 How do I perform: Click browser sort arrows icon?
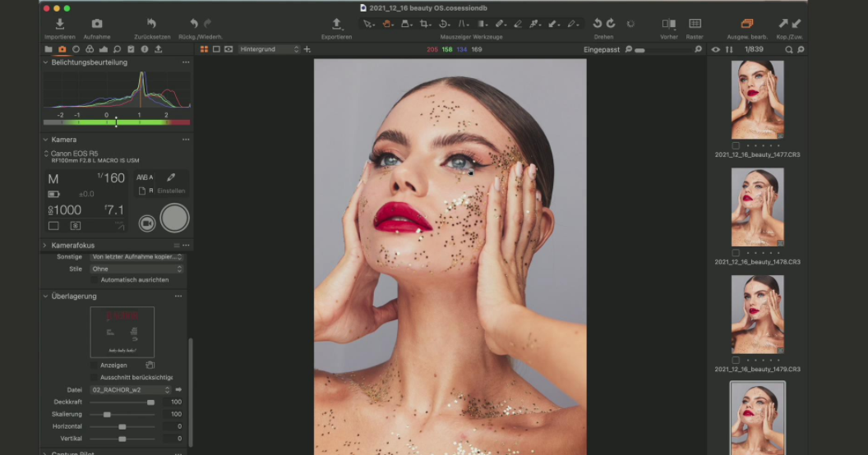pyautogui.click(x=729, y=49)
